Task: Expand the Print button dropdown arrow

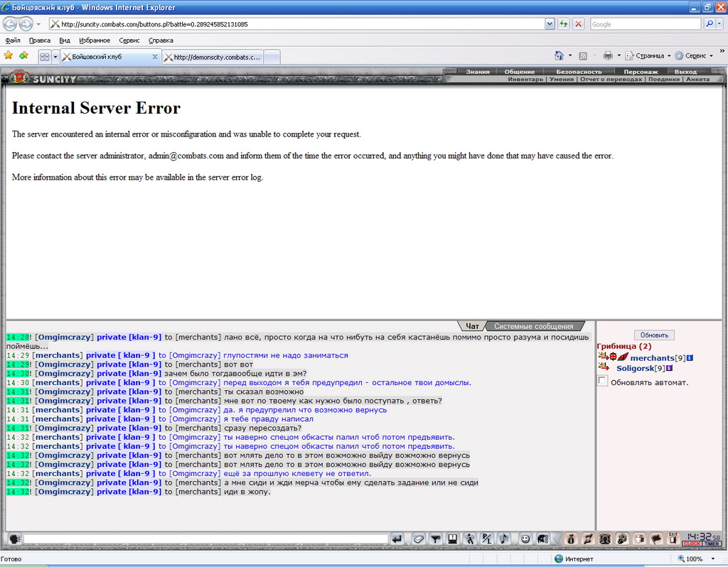Action: (619, 55)
